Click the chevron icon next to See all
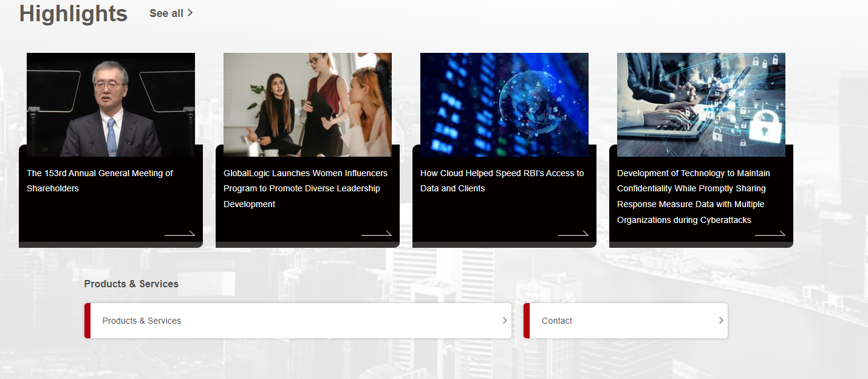This screenshot has height=379, width=868. point(189,12)
